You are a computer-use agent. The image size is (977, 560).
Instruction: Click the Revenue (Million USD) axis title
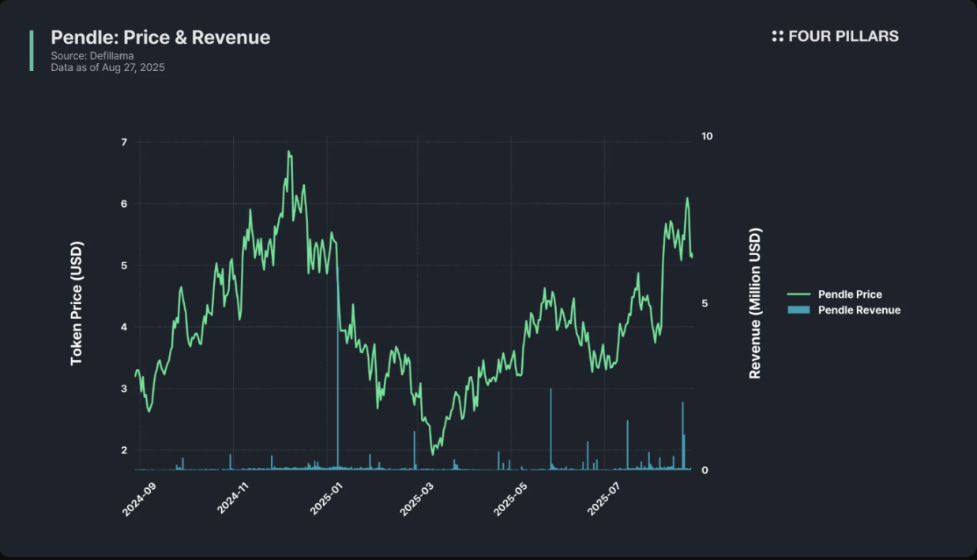pyautogui.click(x=755, y=304)
